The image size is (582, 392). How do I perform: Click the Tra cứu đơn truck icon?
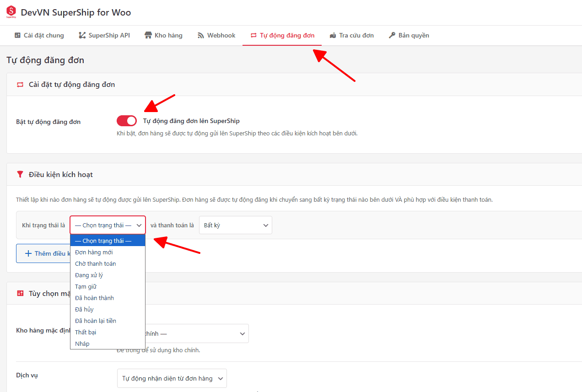coord(333,35)
